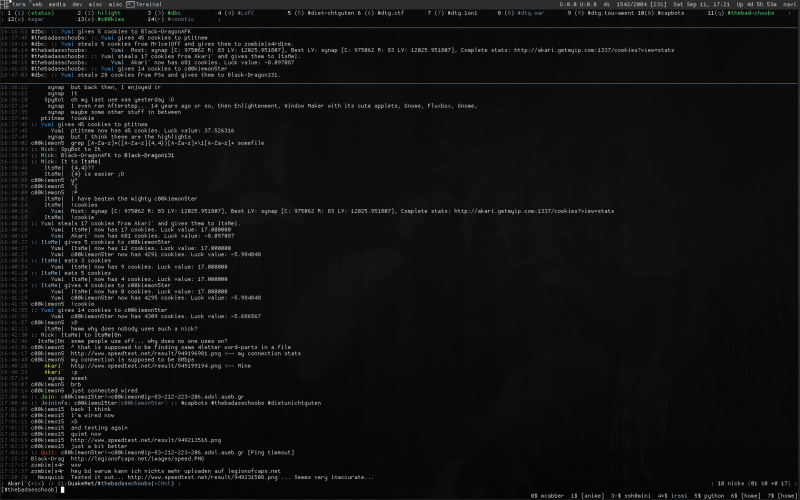The height and width of the screenshot is (500, 800).
Task: Open Akari's speedtest link 949199194.png
Action: coord(146,366)
